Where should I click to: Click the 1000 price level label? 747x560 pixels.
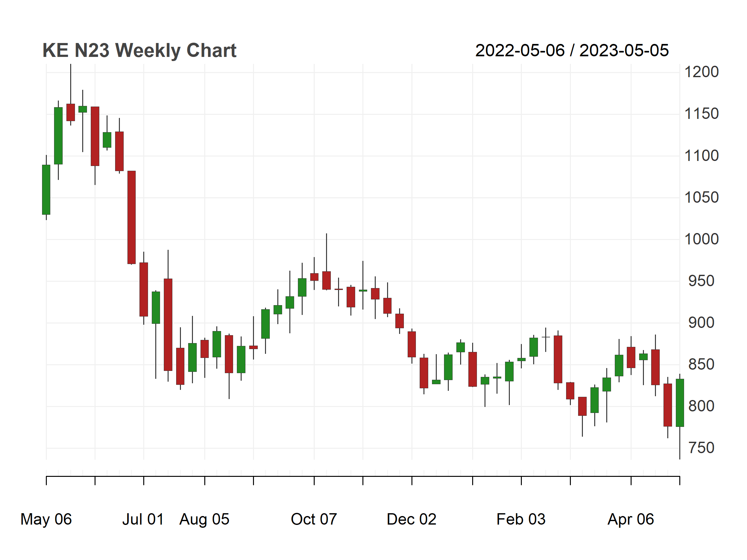point(701,239)
